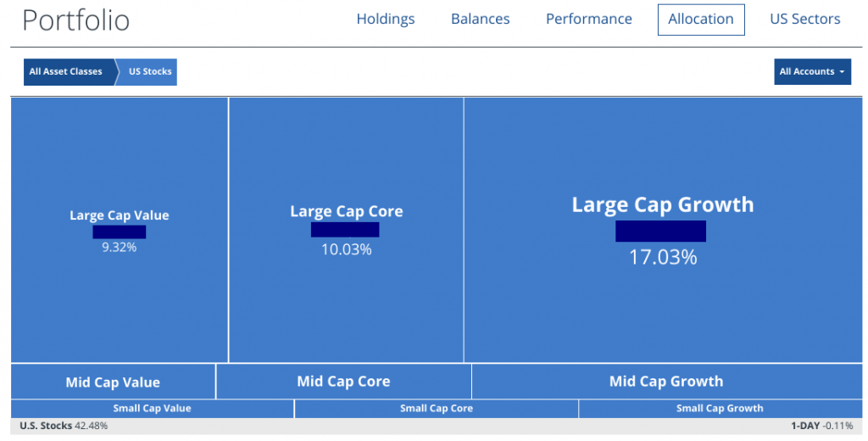This screenshot has width=868, height=441.
Task: Select the Large Cap Value block
Action: (x=119, y=230)
